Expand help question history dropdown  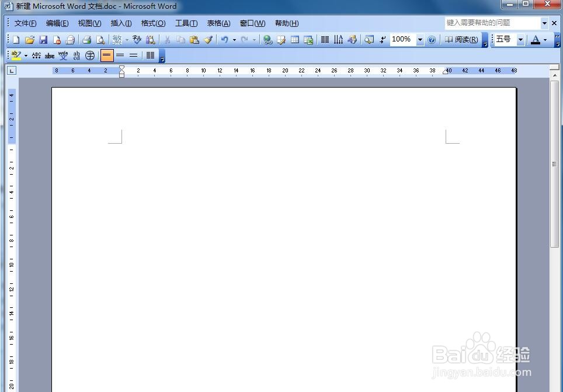pyautogui.click(x=544, y=23)
